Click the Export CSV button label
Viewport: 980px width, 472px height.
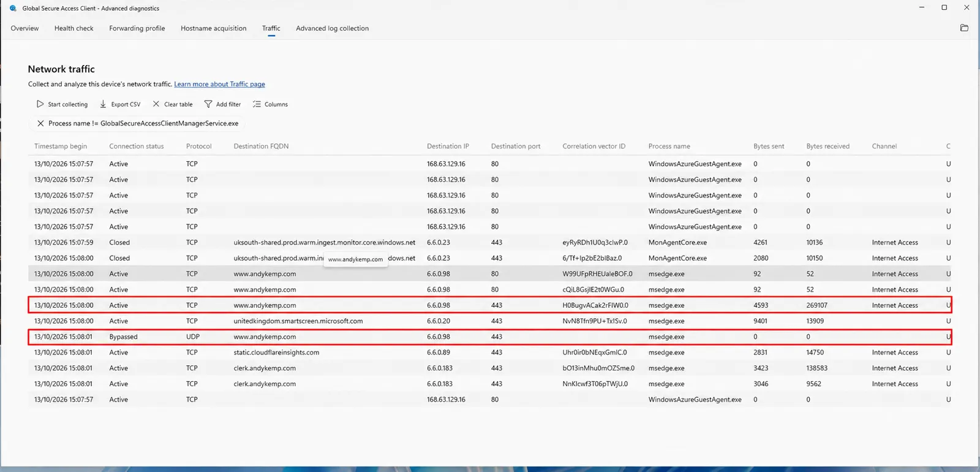[126, 104]
